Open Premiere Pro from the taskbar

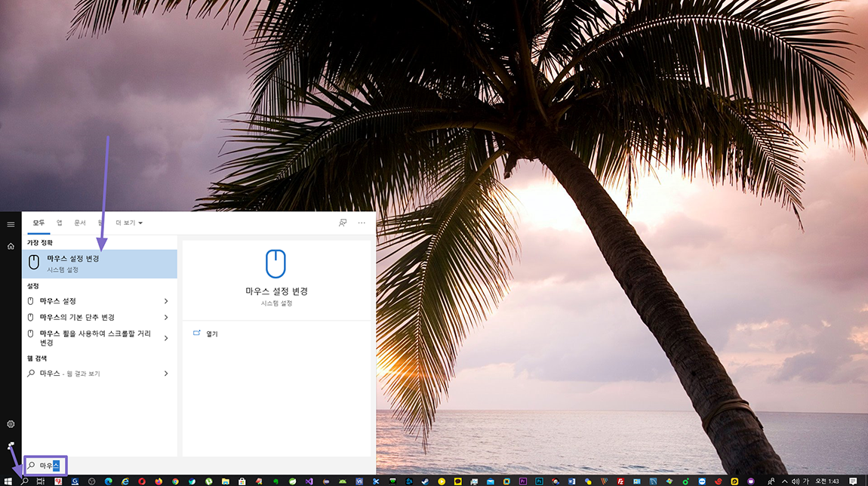523,481
